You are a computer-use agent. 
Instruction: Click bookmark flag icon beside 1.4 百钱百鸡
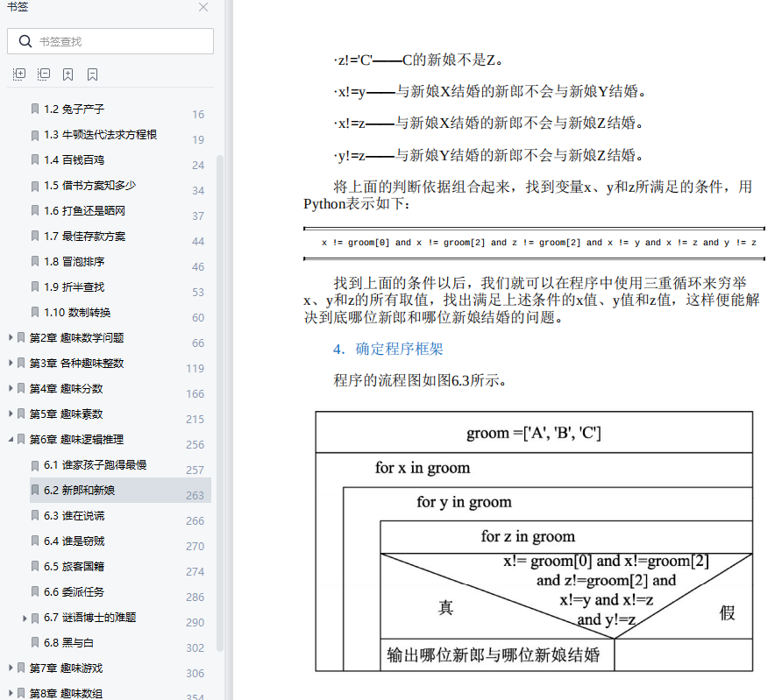(35, 160)
